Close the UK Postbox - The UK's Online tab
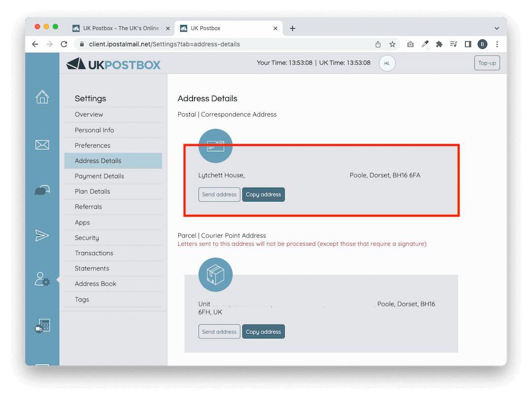 (x=167, y=29)
